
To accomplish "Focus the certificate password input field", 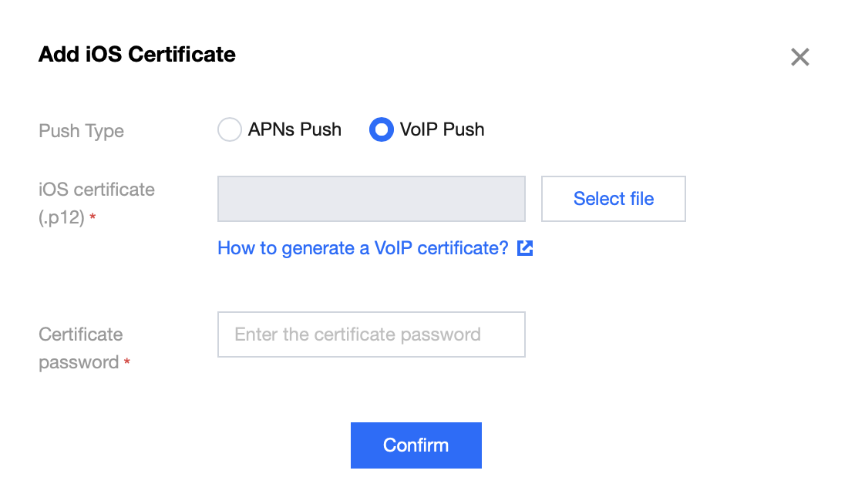I will pos(372,334).
